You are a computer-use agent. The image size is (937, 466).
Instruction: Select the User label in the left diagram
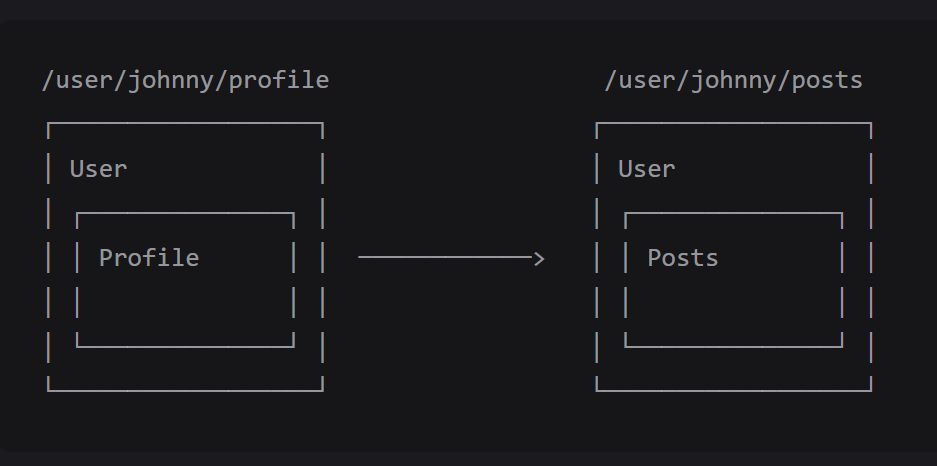[98, 169]
